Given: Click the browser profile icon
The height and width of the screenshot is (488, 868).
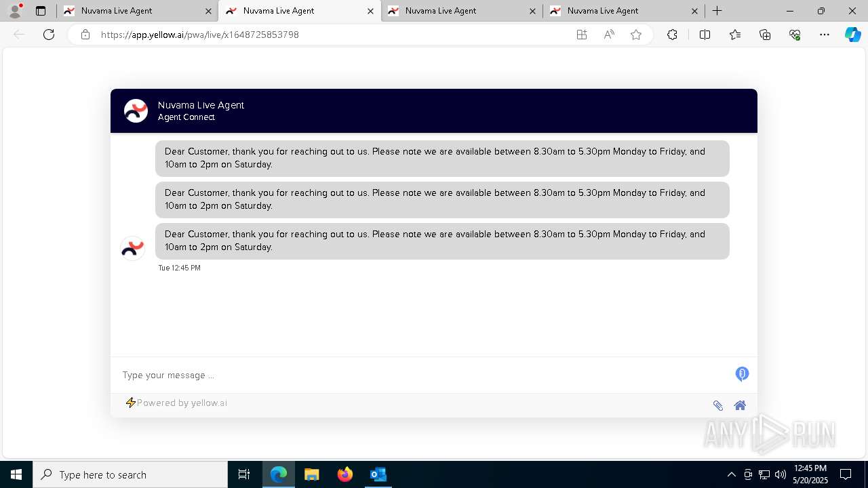Looking at the screenshot, I should [x=14, y=11].
